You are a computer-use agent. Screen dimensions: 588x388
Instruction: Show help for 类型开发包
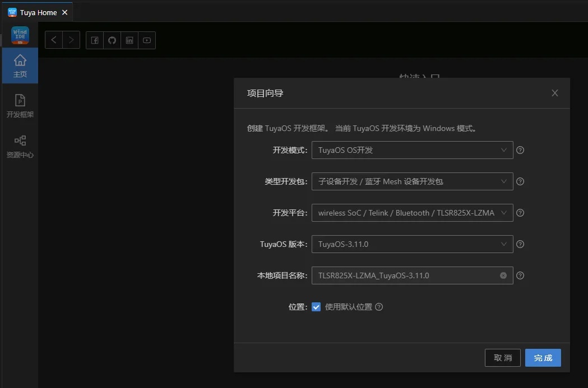[520, 181]
